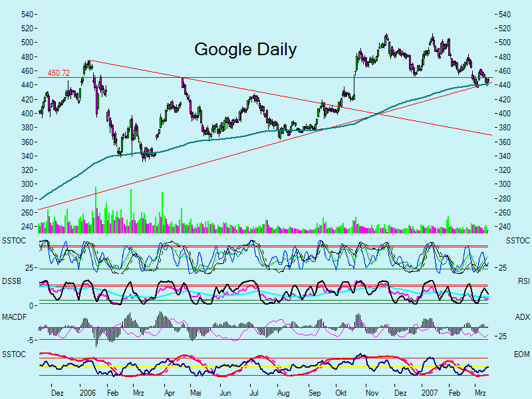This screenshot has width=532, height=399.
Task: Select the red 450.72 price level label
Action: [x=59, y=73]
